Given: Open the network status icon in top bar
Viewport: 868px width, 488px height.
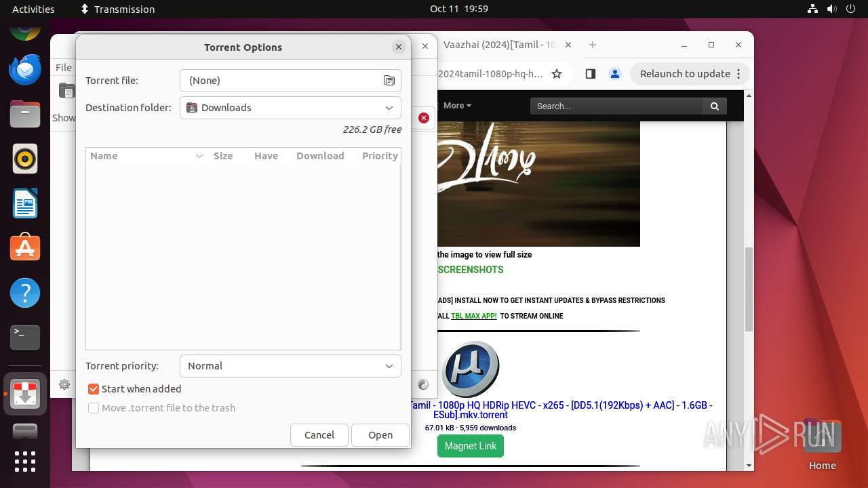Looking at the screenshot, I should tap(813, 9).
